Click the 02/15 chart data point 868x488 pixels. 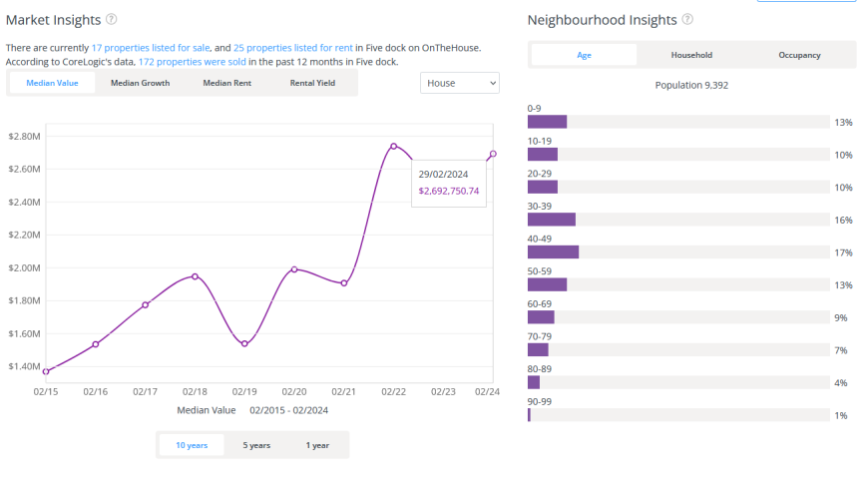(x=46, y=371)
